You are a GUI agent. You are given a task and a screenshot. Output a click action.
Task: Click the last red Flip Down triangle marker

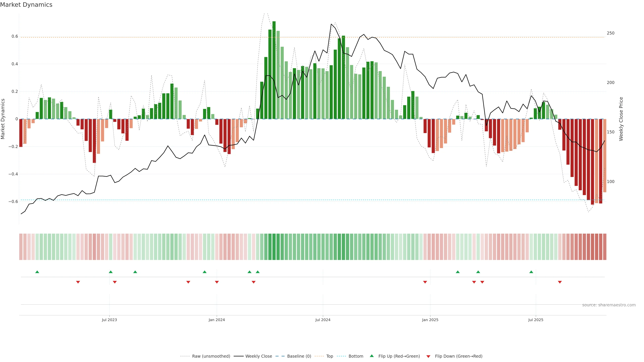pyautogui.click(x=560, y=282)
